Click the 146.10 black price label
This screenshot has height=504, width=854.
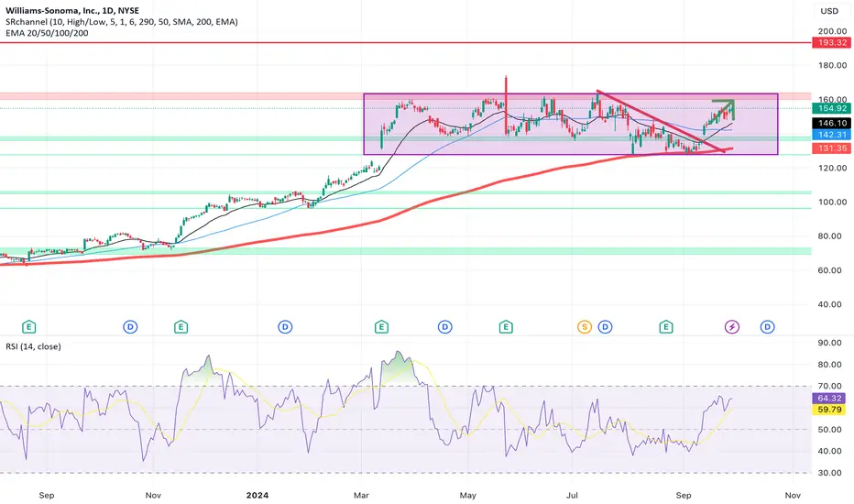831,124
